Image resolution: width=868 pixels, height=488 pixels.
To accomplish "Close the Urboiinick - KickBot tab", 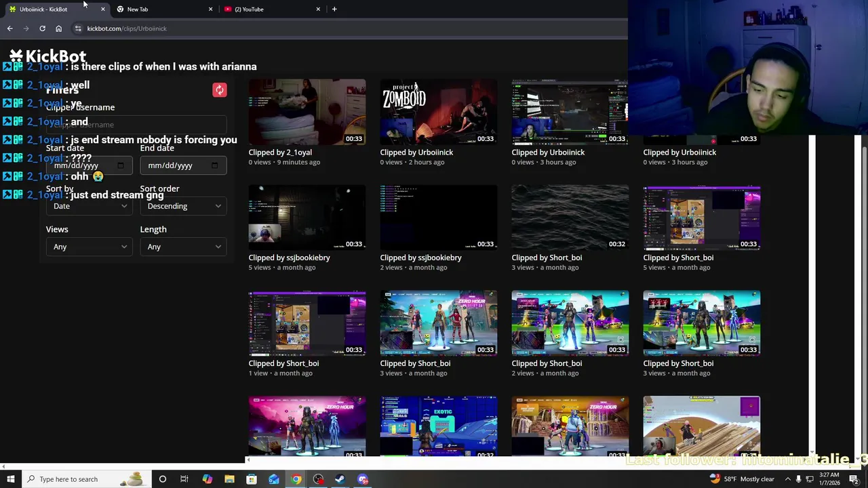I will pos(102,9).
